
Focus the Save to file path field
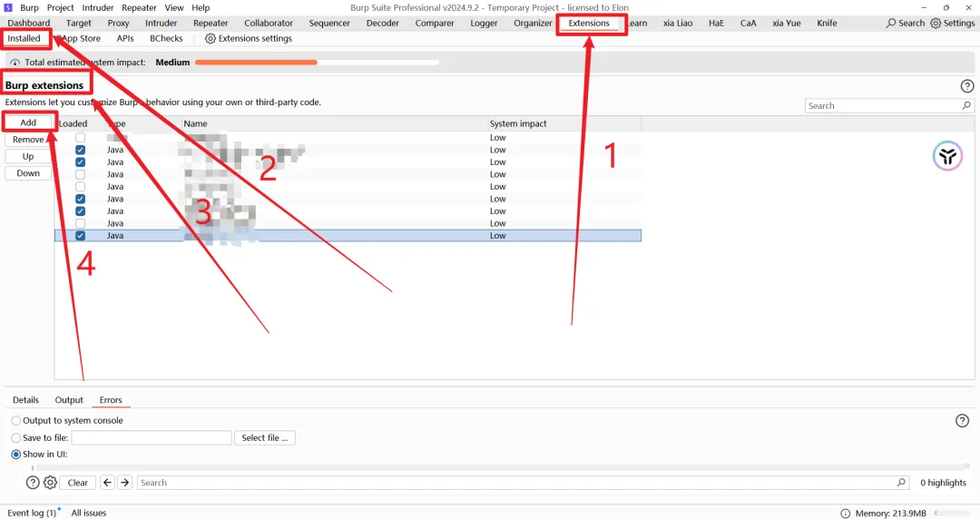[152, 438]
